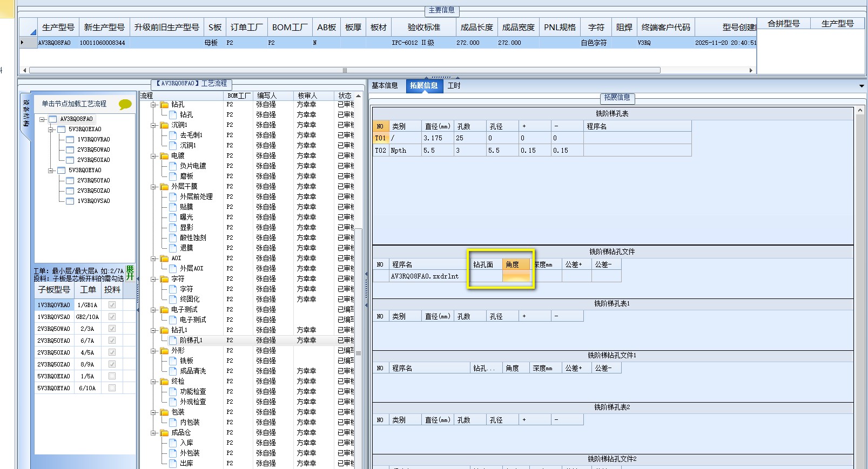Click the 电子测试 group folder icon

tap(164, 310)
